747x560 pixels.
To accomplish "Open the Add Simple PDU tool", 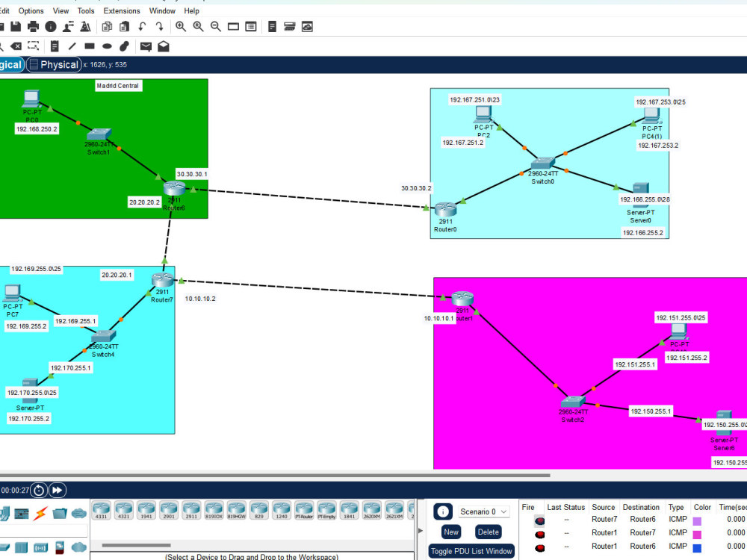I will (146, 46).
